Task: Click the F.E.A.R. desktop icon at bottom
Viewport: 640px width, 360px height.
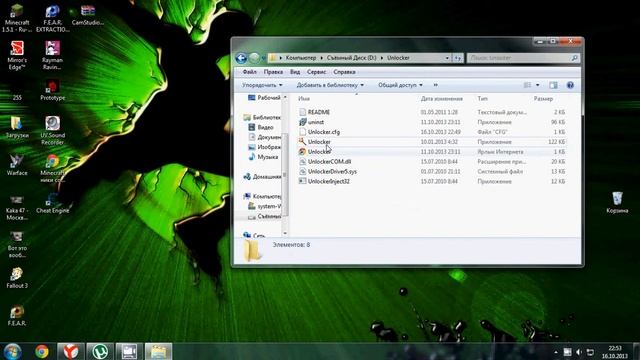Action: (17, 315)
